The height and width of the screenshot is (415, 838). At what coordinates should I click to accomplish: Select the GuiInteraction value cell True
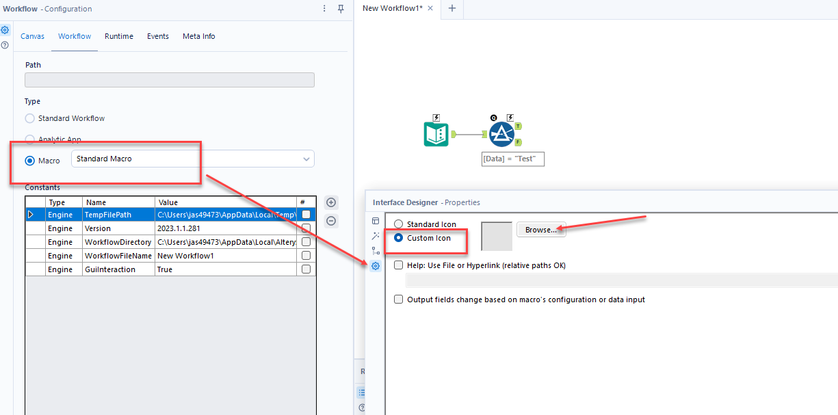(226, 270)
